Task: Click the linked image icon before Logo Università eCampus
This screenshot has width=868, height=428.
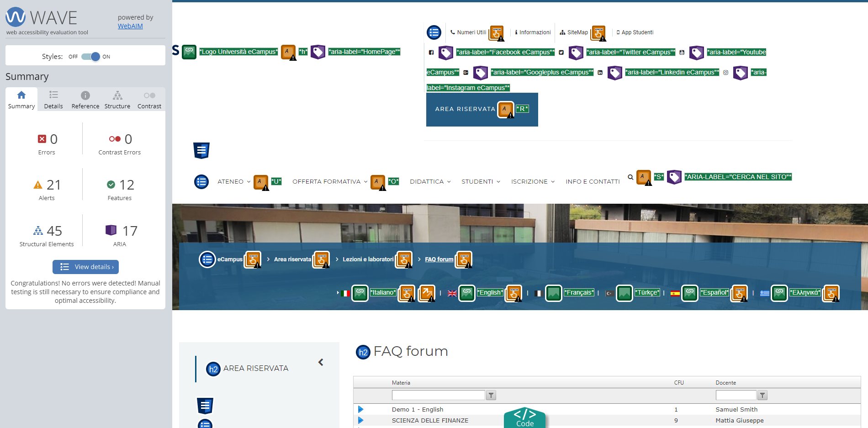Action: 189,52
